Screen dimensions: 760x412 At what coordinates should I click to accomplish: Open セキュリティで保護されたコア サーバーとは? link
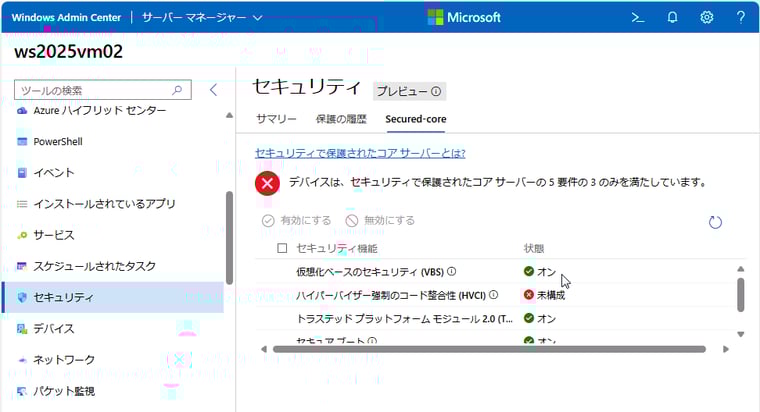click(360, 153)
